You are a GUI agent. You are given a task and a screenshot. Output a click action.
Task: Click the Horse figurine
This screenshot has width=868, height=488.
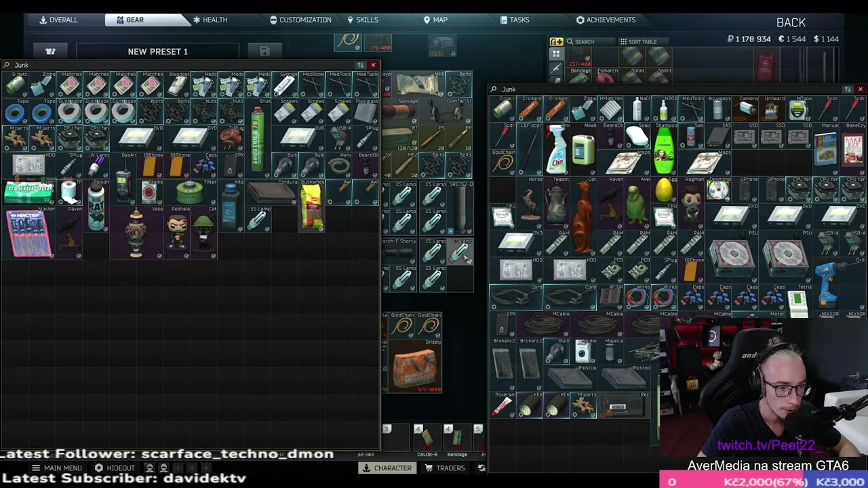point(529,203)
